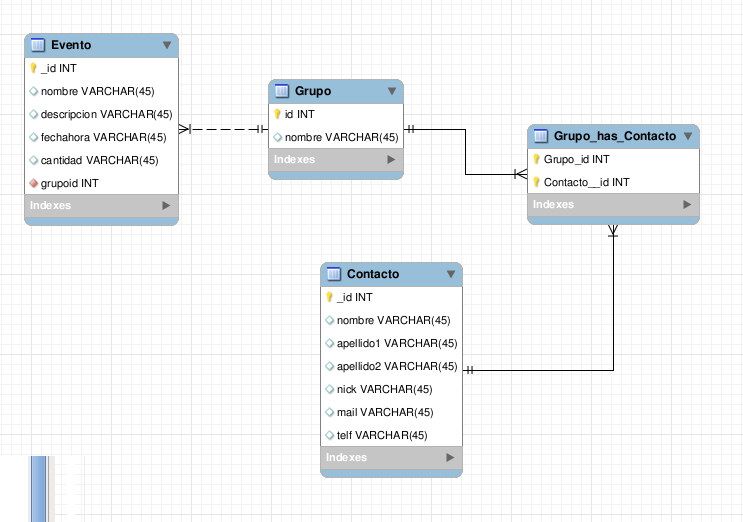This screenshot has width=743, height=522.
Task: Click key icon beside Contacto__id INT
Action: (536, 182)
